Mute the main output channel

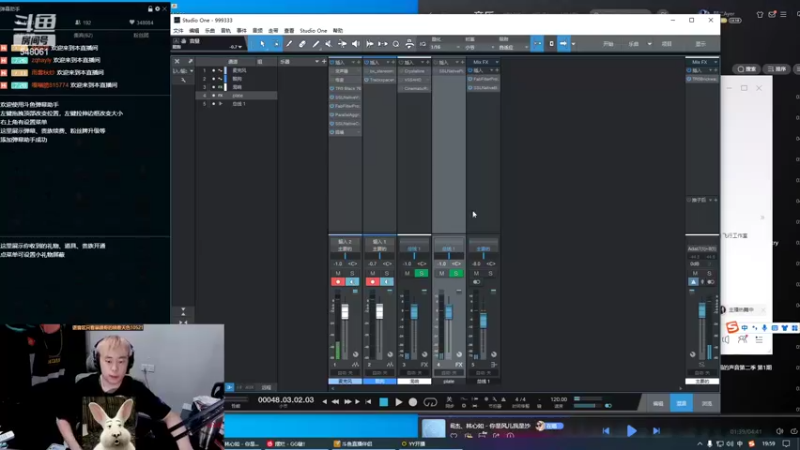point(695,273)
